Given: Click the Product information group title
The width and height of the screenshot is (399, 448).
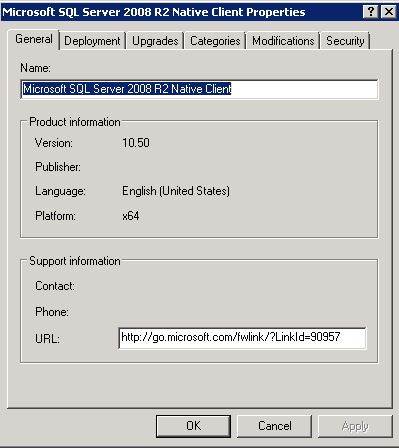Looking at the screenshot, I should (x=75, y=122).
